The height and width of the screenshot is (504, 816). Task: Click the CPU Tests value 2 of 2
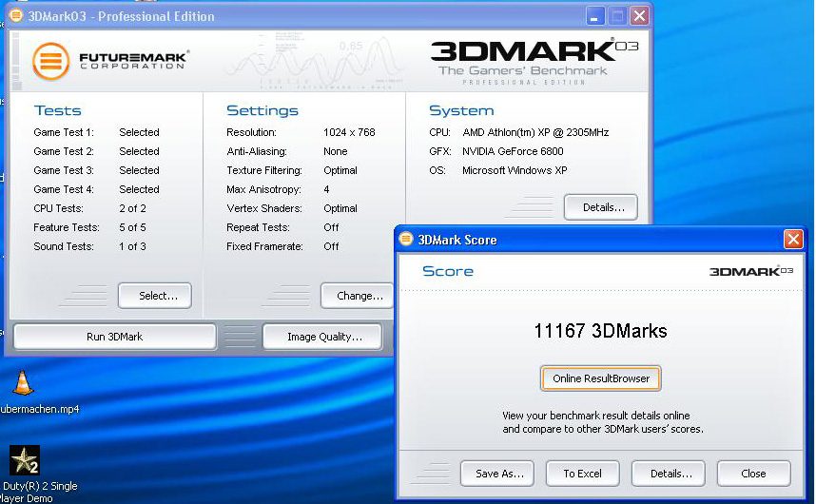[x=133, y=208]
